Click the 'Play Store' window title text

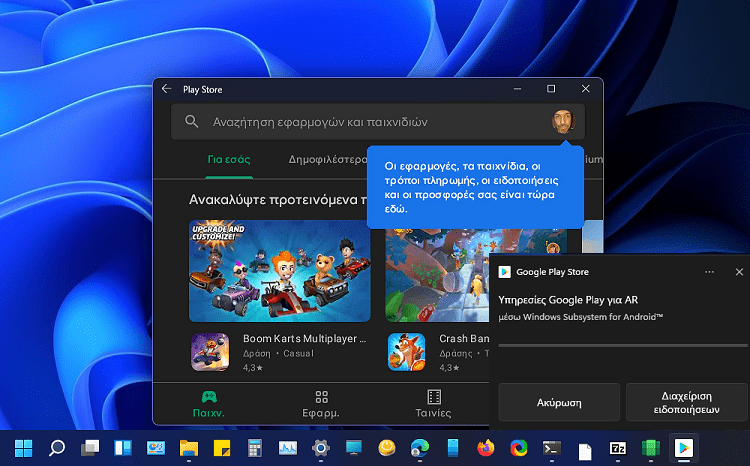(x=202, y=89)
